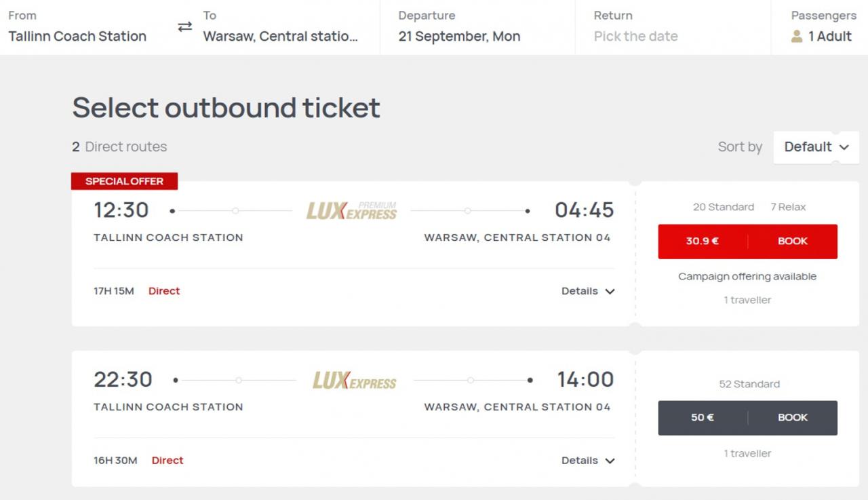This screenshot has height=500, width=868.
Task: Click Campaign offering available text
Action: pos(747,277)
